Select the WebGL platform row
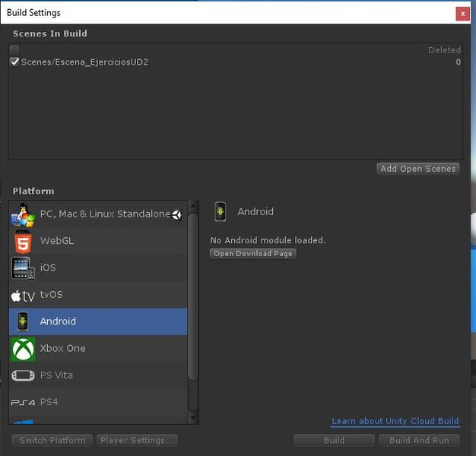 click(x=98, y=241)
